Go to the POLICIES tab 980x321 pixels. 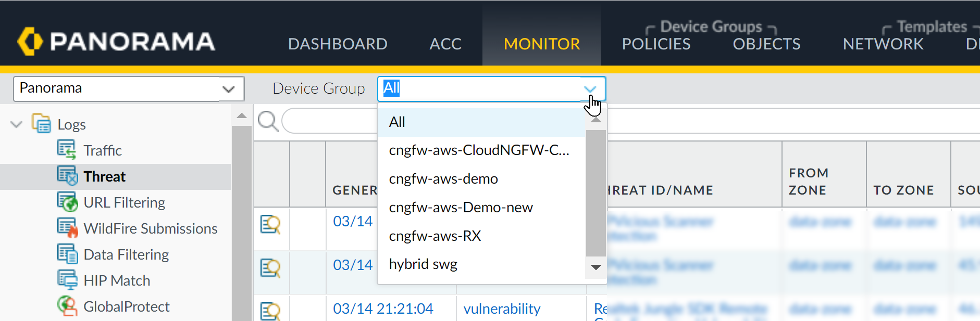pos(656,44)
